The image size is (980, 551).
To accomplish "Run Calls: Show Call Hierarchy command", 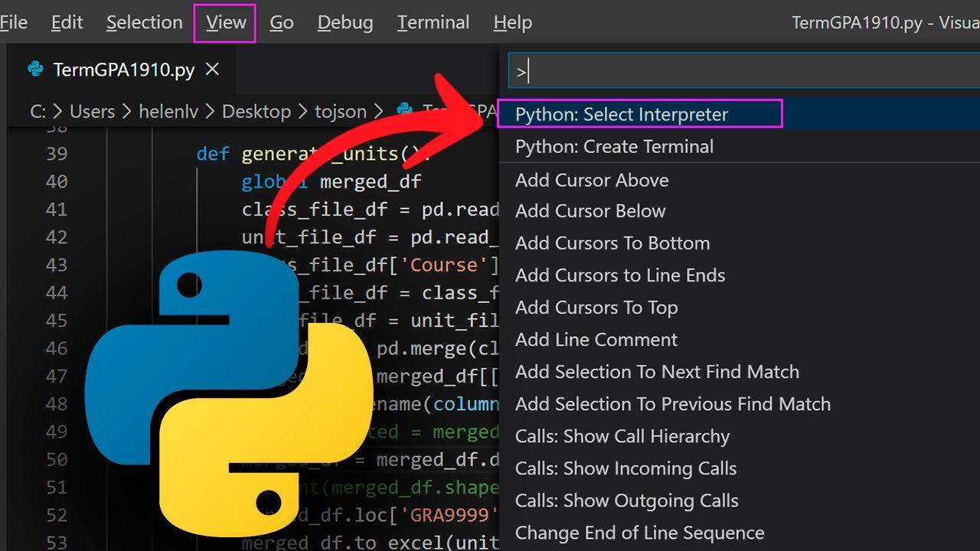I will coord(739,435).
